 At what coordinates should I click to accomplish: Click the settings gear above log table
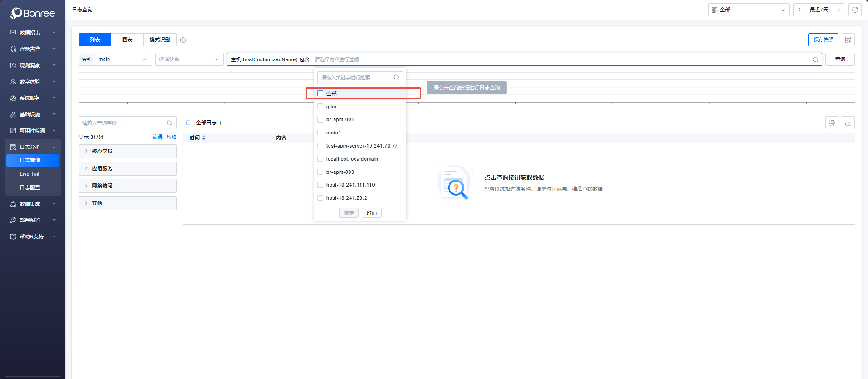tap(832, 123)
